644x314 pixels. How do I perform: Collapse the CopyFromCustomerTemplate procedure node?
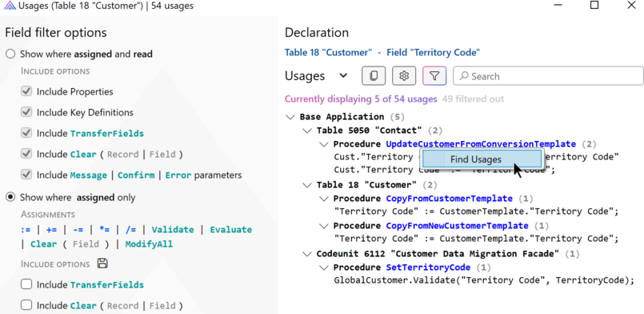324,199
